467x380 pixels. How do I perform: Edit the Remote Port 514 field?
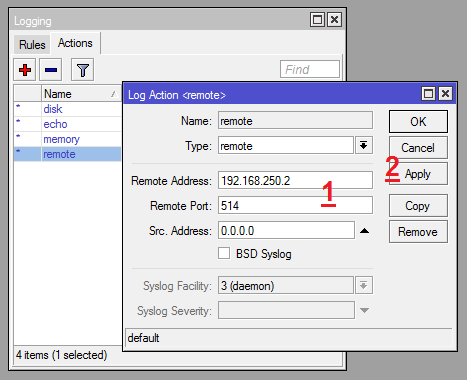295,205
